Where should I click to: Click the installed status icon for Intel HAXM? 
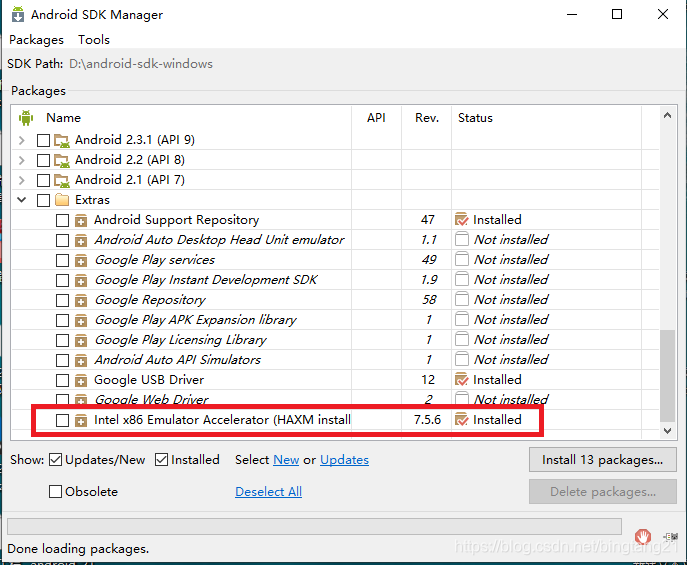461,420
